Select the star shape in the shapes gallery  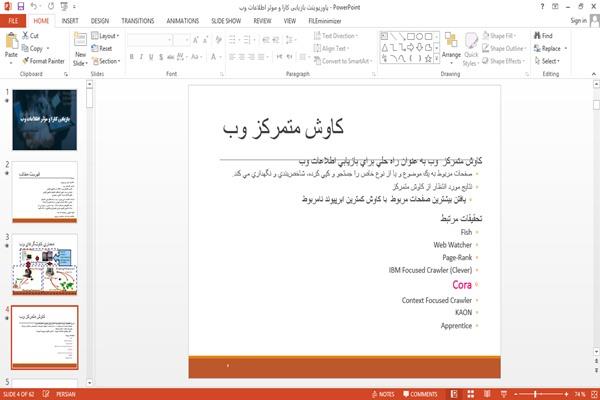pos(428,59)
